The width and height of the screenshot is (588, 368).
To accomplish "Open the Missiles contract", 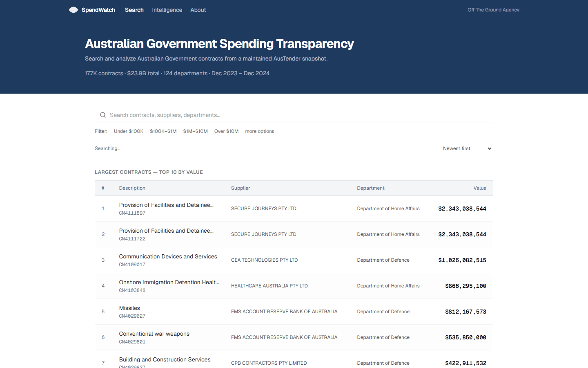I will pyautogui.click(x=129, y=308).
